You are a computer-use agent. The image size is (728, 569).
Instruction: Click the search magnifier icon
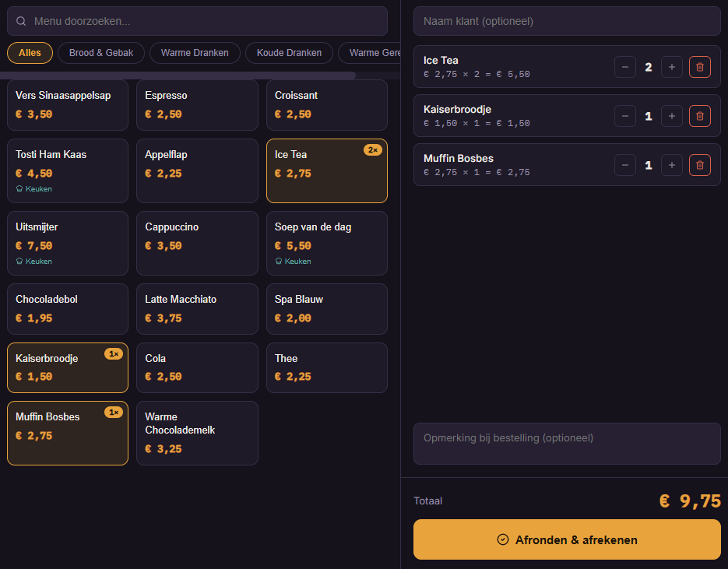tap(21, 21)
